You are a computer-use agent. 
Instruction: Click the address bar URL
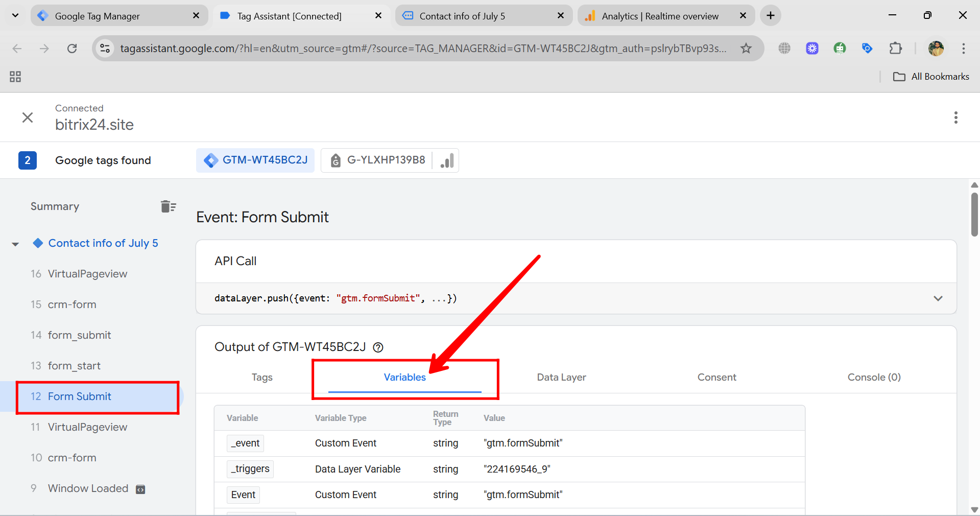pos(423,49)
